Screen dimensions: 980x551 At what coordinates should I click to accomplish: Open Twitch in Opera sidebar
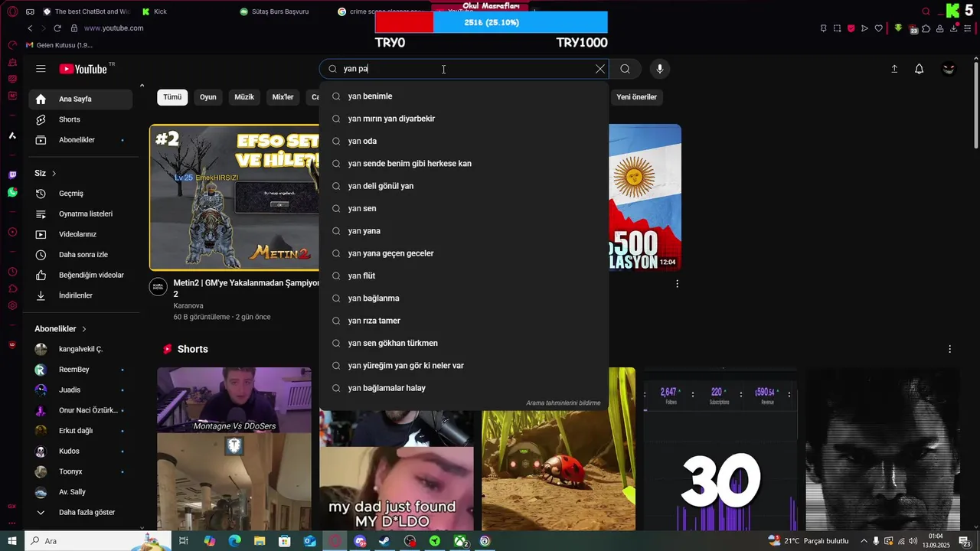click(x=12, y=175)
